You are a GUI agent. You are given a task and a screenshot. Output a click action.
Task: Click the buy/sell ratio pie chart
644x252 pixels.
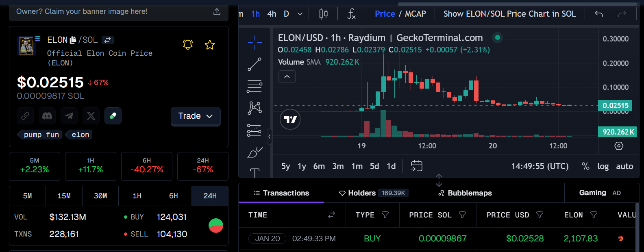tap(216, 226)
